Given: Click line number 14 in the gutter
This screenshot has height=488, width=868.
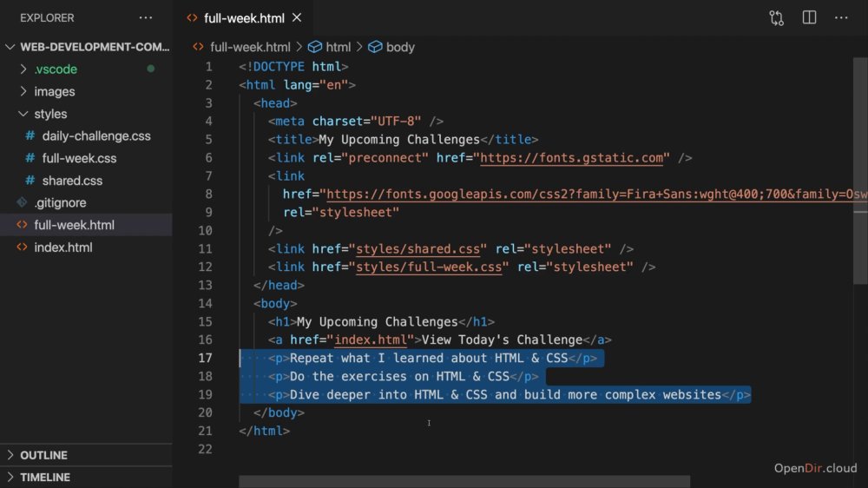Looking at the screenshot, I should [x=205, y=304].
